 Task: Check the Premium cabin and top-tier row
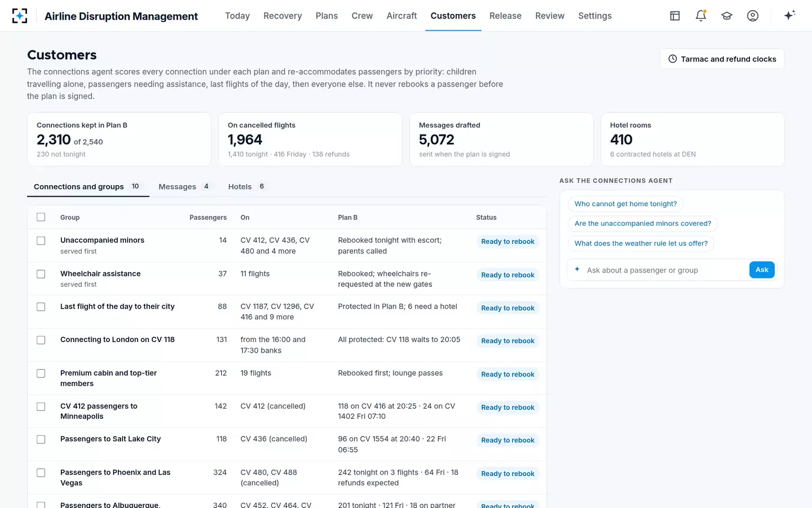click(41, 374)
